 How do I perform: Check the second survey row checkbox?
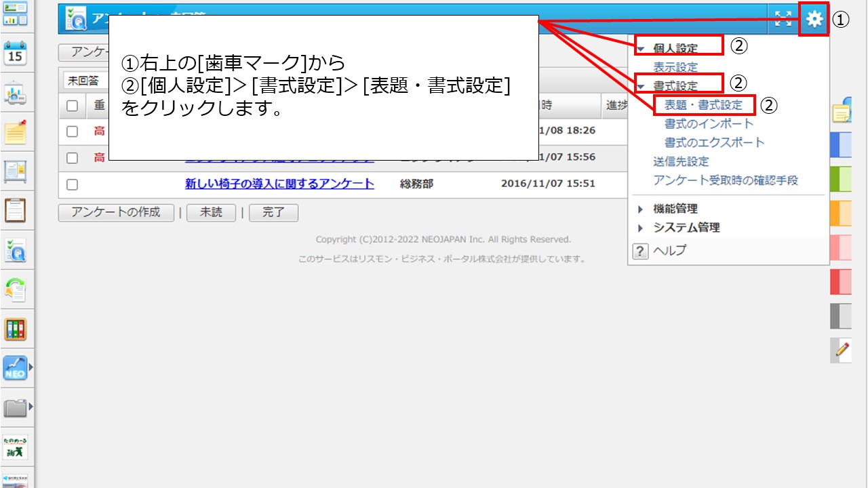tap(73, 158)
